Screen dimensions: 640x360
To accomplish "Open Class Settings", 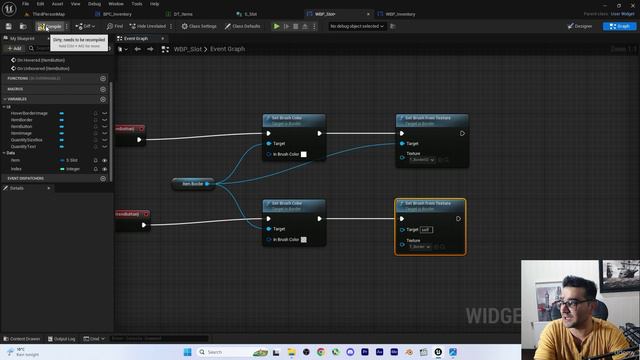I will pyautogui.click(x=199, y=26).
